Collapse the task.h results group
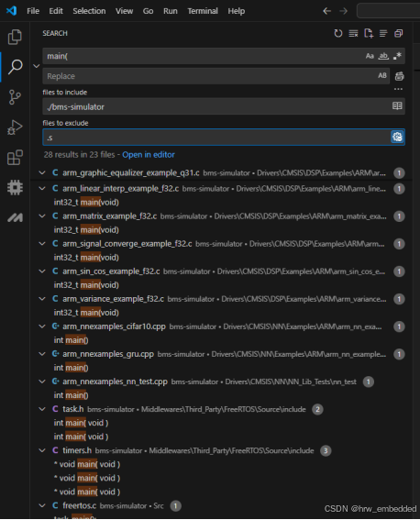 (42, 409)
